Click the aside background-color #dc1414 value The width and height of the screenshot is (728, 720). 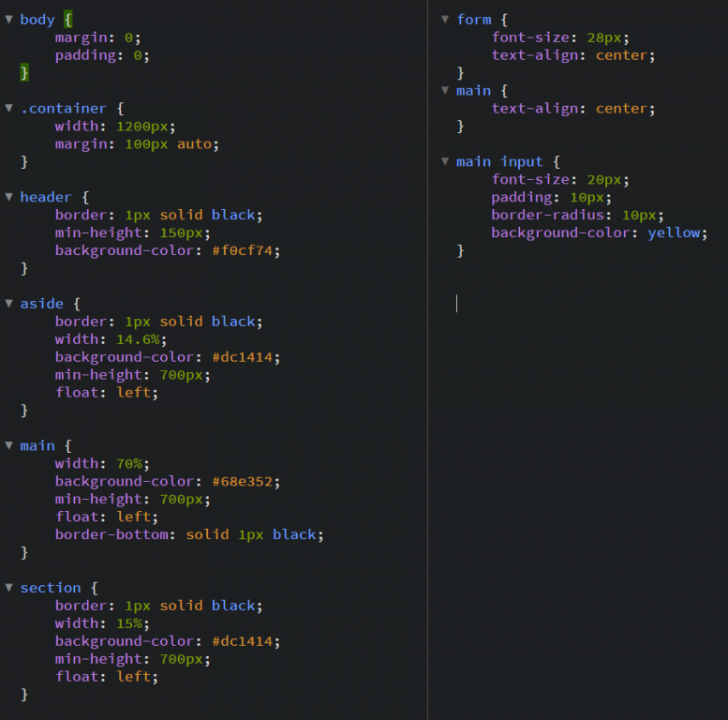243,357
